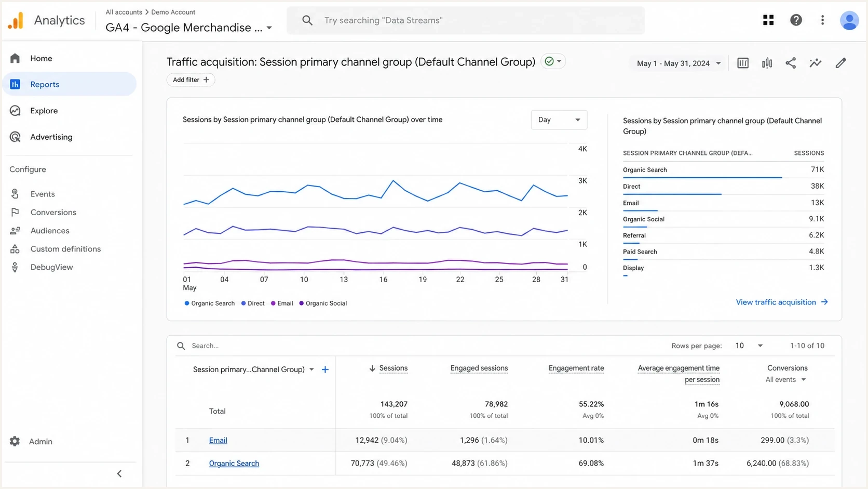Click the Explore icon in sidebar

(x=15, y=111)
